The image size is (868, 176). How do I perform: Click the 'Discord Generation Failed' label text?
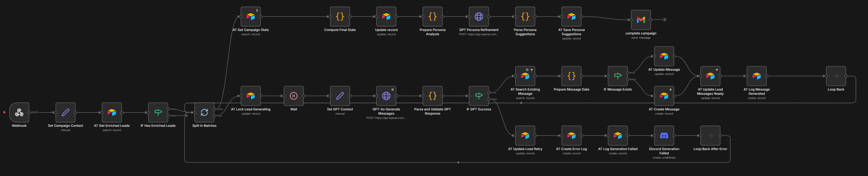click(664, 151)
